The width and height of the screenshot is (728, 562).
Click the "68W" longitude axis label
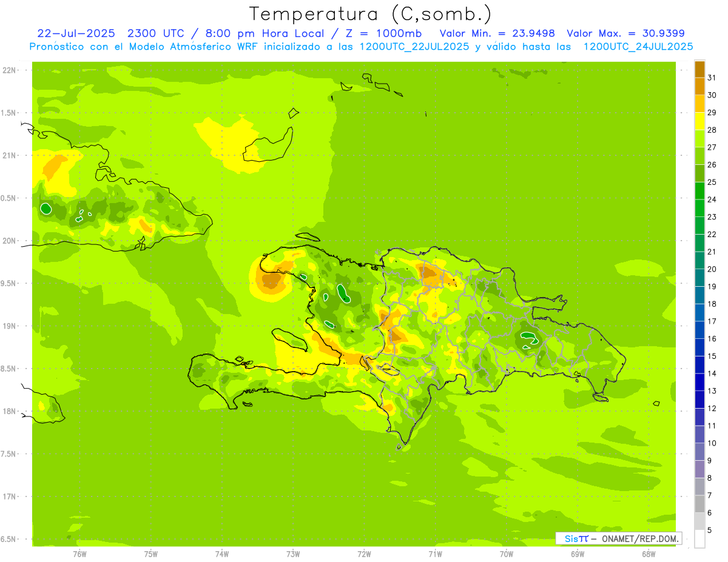point(649,554)
